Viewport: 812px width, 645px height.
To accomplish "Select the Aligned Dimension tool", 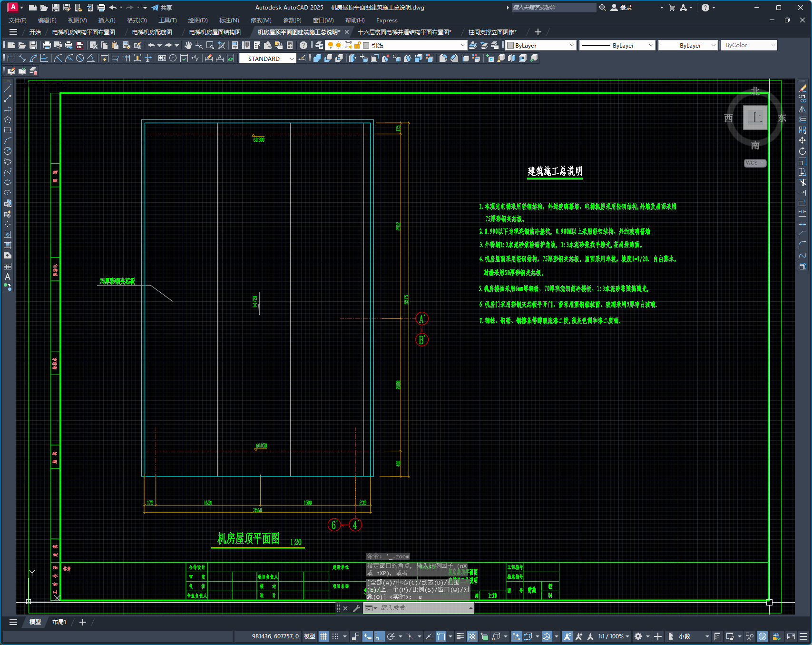I will 22,58.
